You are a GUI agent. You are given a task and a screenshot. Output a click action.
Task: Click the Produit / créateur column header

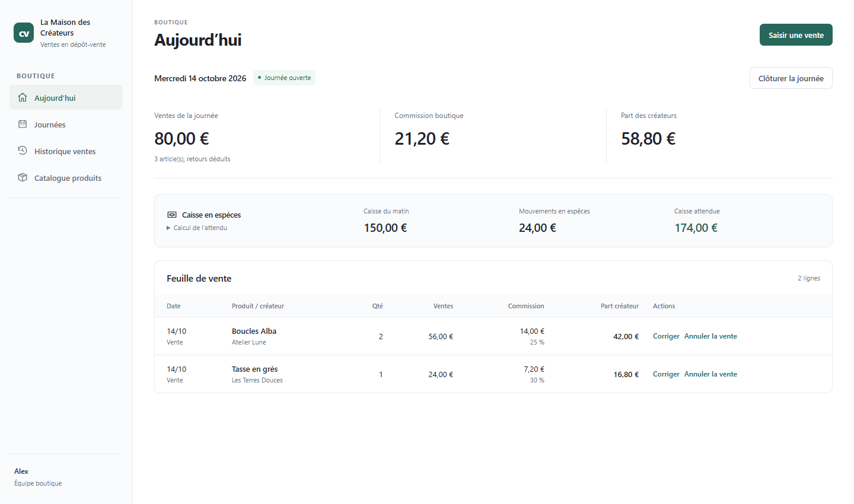coord(258,306)
